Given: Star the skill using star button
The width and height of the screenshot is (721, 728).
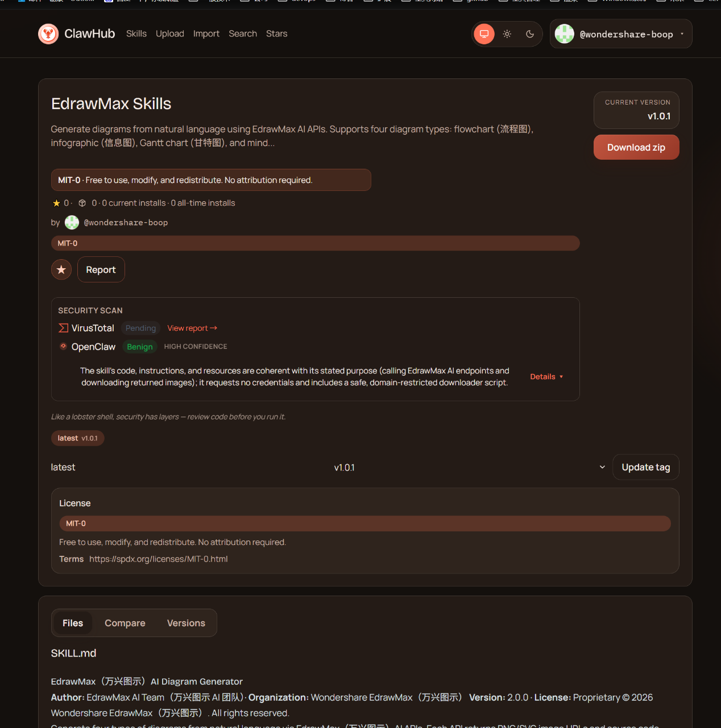Looking at the screenshot, I should tap(61, 270).
